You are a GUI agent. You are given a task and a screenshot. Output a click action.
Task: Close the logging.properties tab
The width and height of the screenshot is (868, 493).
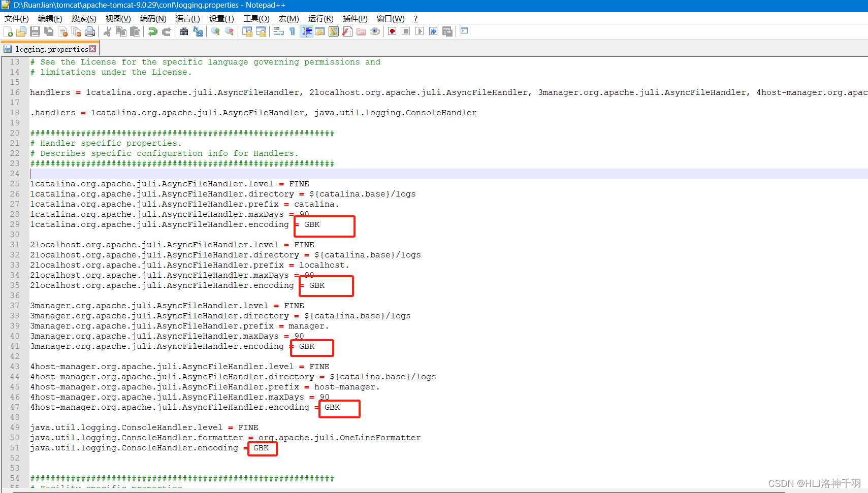click(93, 49)
